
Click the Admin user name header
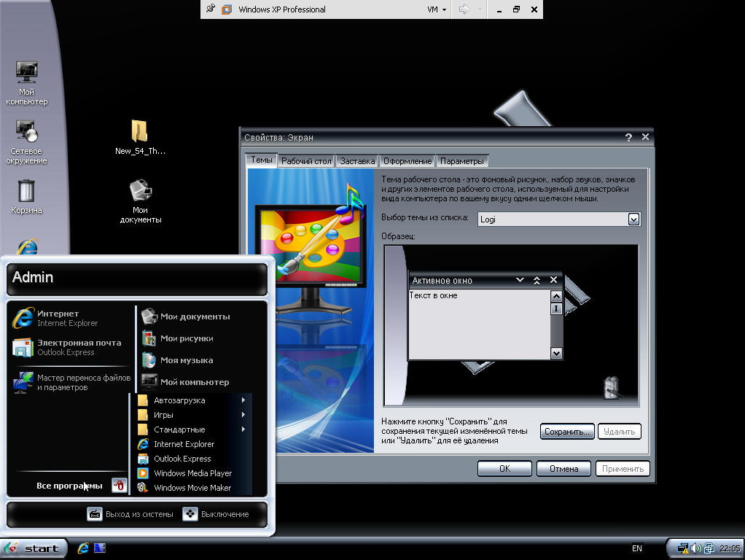[33, 276]
